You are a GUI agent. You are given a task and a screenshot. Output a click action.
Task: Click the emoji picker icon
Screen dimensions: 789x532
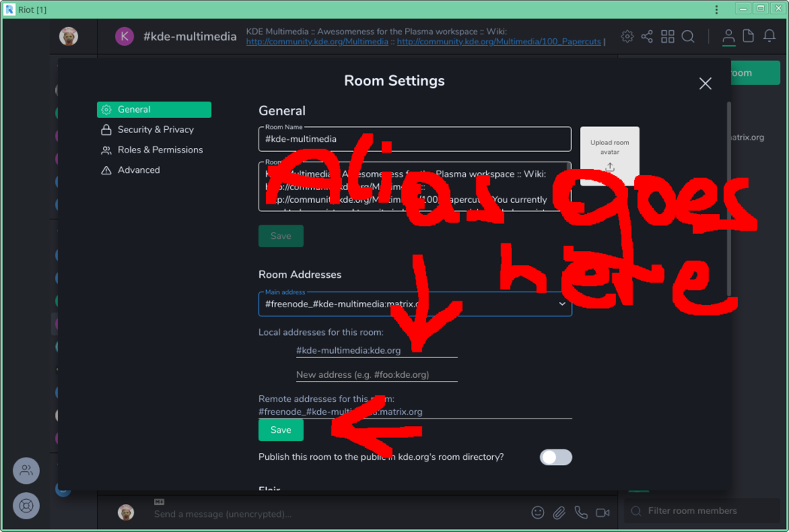[538, 512]
